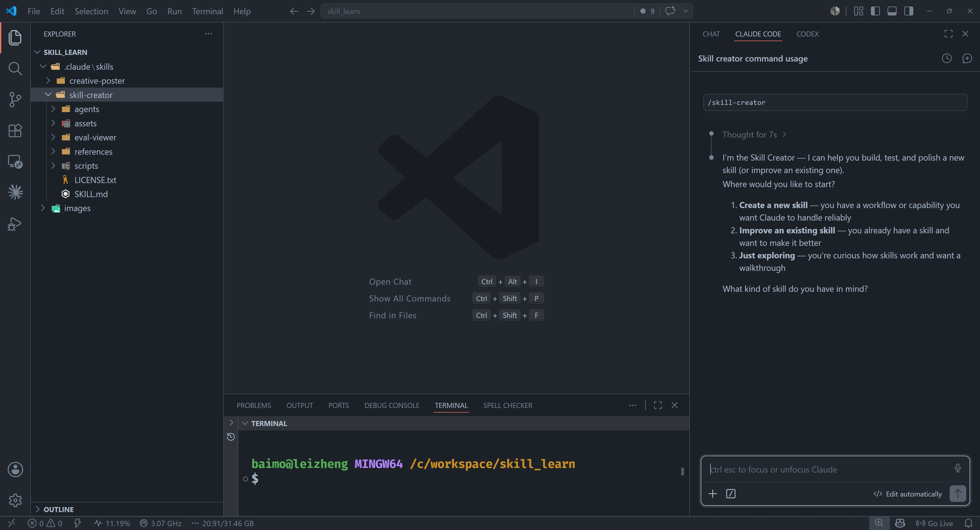This screenshot has width=980, height=530.
Task: Click the lightning bolt icon in status bar
Action: pos(77,523)
